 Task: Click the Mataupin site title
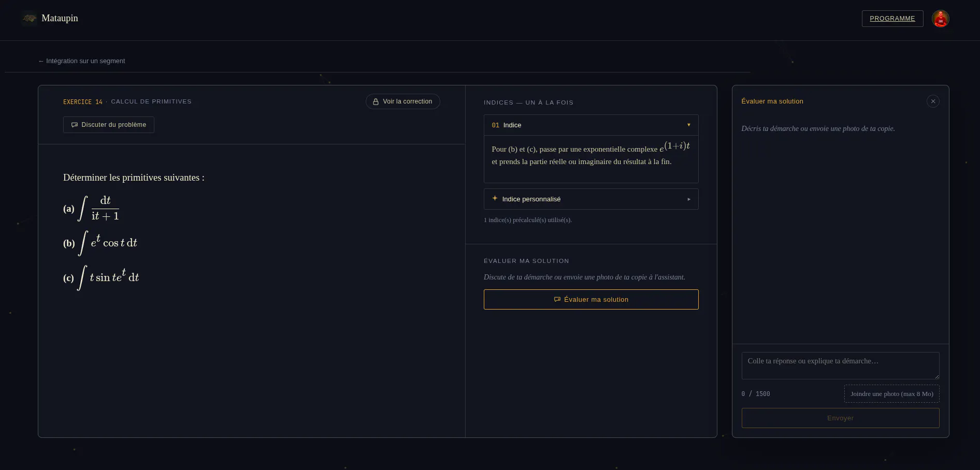60,18
